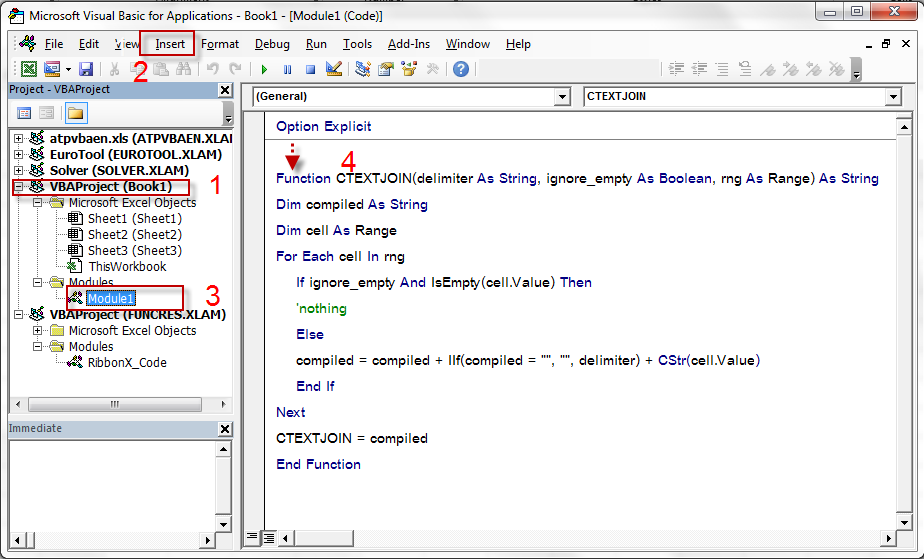924x559 pixels.
Task: Open the Tools menu
Action: tap(358, 44)
